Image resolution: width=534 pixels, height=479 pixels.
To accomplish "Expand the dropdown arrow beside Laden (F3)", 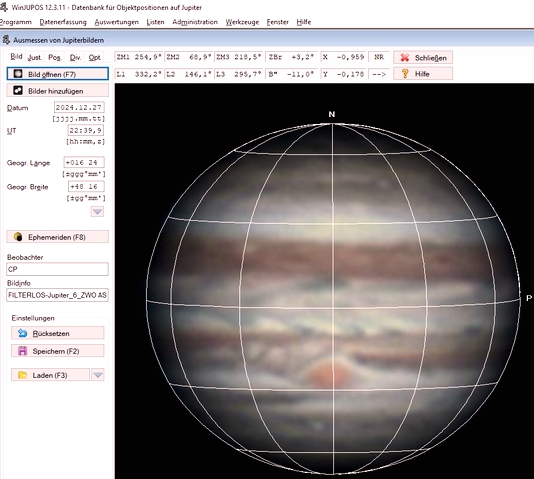I will [x=98, y=375].
